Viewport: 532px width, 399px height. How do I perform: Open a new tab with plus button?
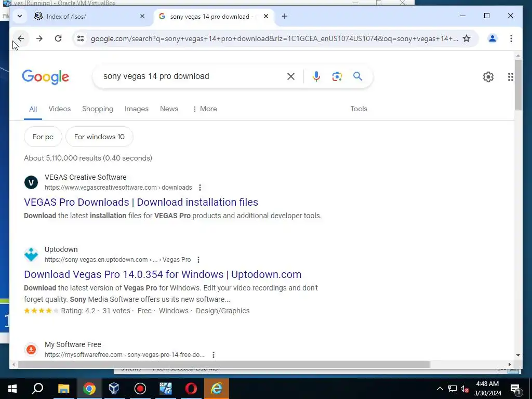tap(285, 16)
